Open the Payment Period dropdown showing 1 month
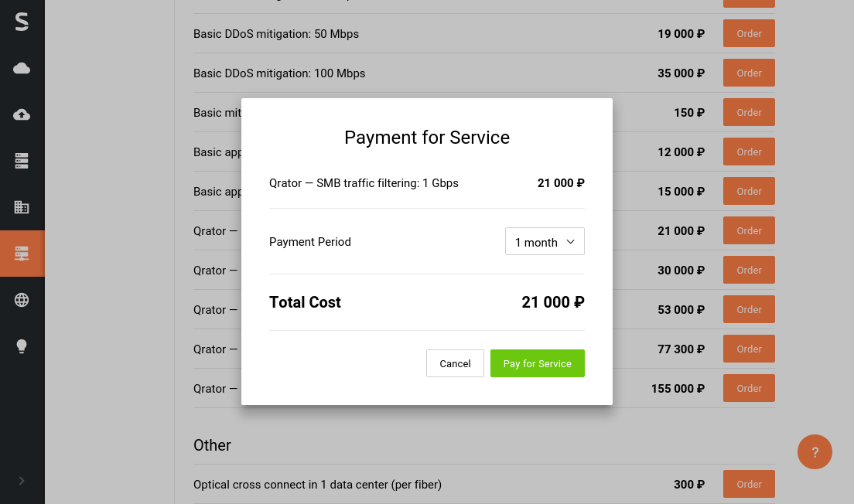Viewport: 854px width, 504px height. tap(545, 241)
